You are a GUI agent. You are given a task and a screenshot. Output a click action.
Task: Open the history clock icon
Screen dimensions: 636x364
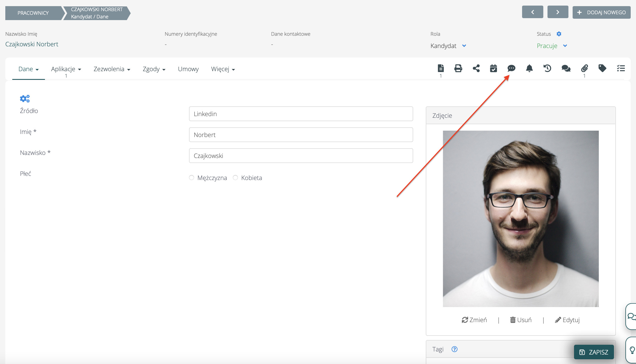pyautogui.click(x=547, y=68)
